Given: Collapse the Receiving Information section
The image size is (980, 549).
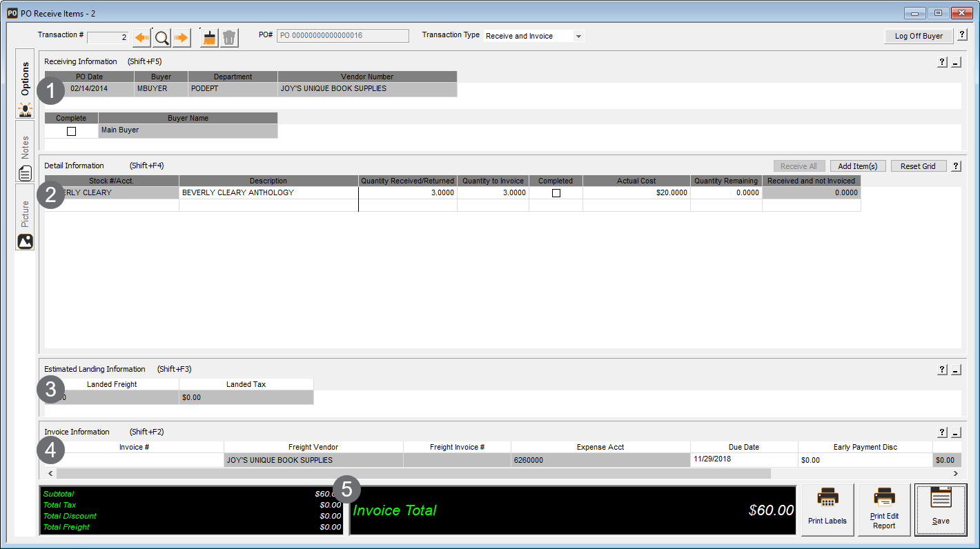Looking at the screenshot, I should click(x=955, y=61).
